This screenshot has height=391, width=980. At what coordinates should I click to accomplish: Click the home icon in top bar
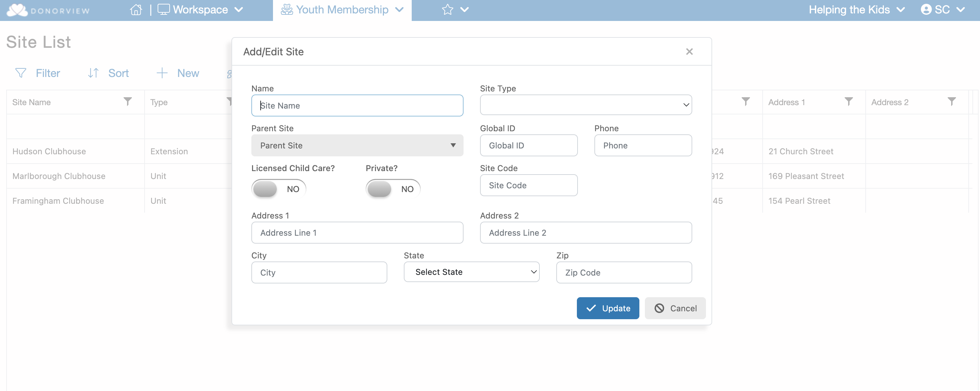(x=136, y=10)
